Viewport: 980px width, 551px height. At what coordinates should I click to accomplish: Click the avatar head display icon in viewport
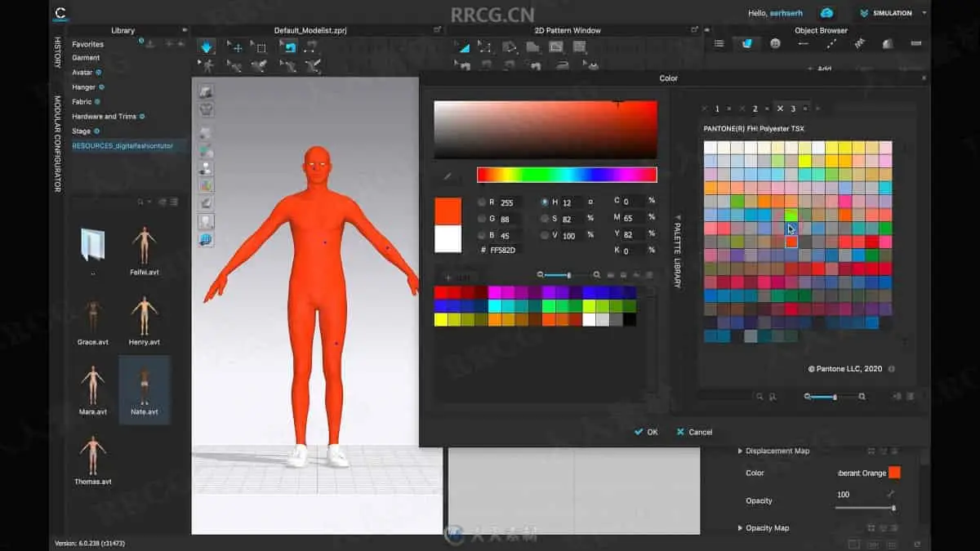(x=207, y=221)
